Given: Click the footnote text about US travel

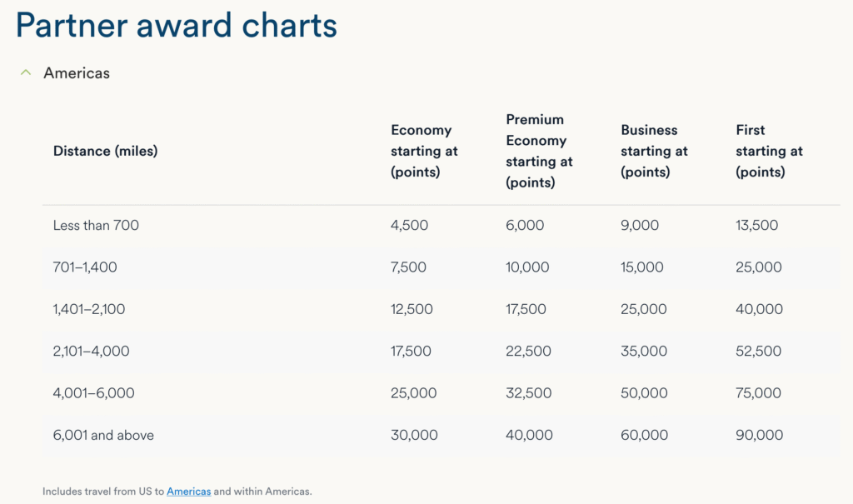Looking at the screenshot, I should tap(178, 492).
